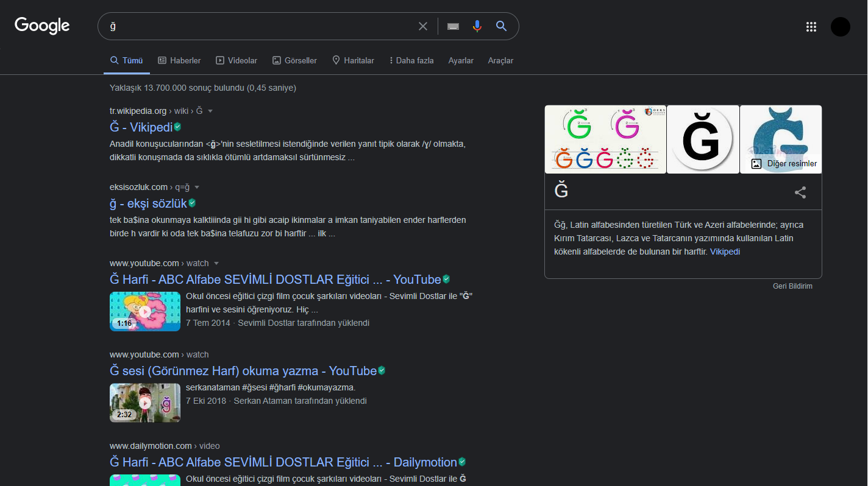
Task: Click verified shield beside ğ - ekşi sözlük
Action: (x=192, y=203)
